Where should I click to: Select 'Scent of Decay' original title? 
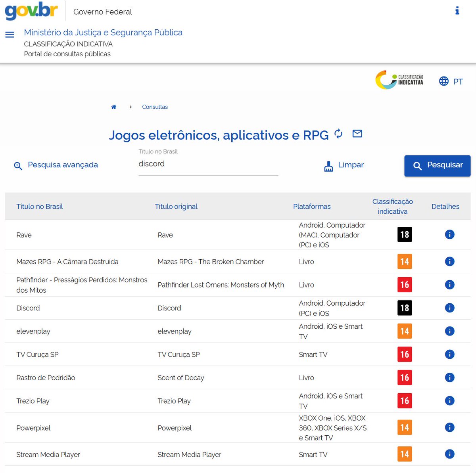(181, 378)
